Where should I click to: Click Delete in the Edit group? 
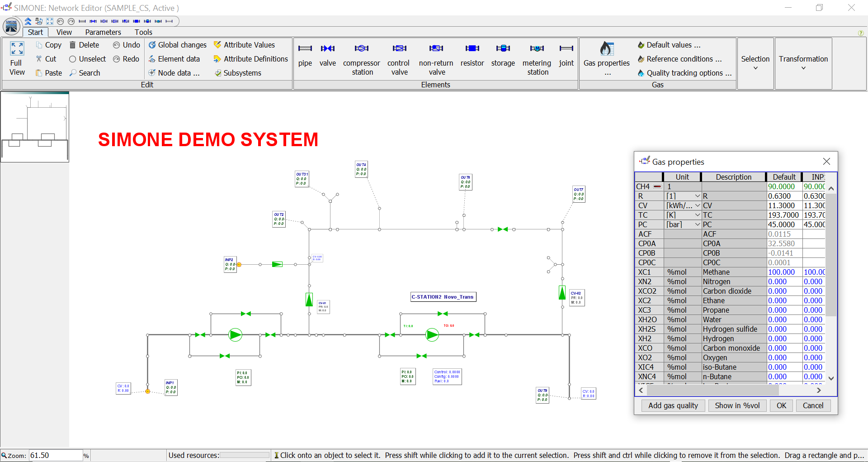(x=84, y=45)
